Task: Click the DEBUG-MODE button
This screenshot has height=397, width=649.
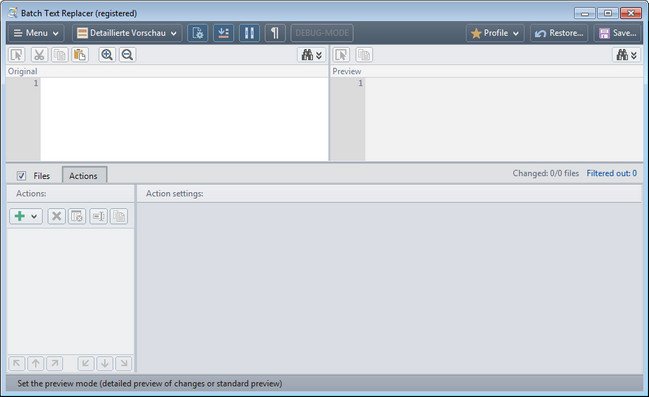Action: click(x=322, y=33)
